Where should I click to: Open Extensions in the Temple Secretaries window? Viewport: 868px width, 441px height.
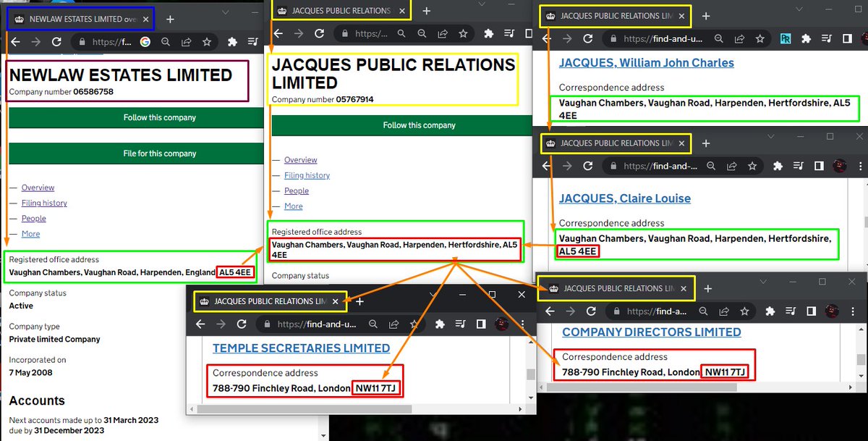441,324
